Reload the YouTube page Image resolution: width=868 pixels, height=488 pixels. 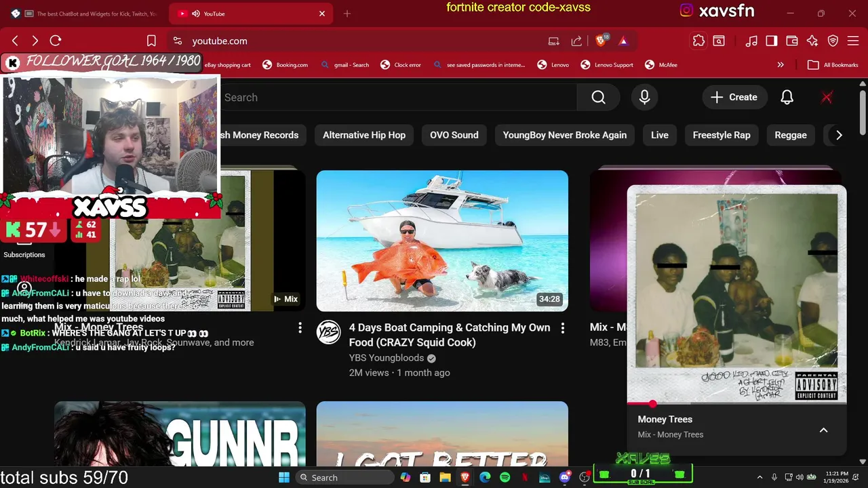point(56,41)
